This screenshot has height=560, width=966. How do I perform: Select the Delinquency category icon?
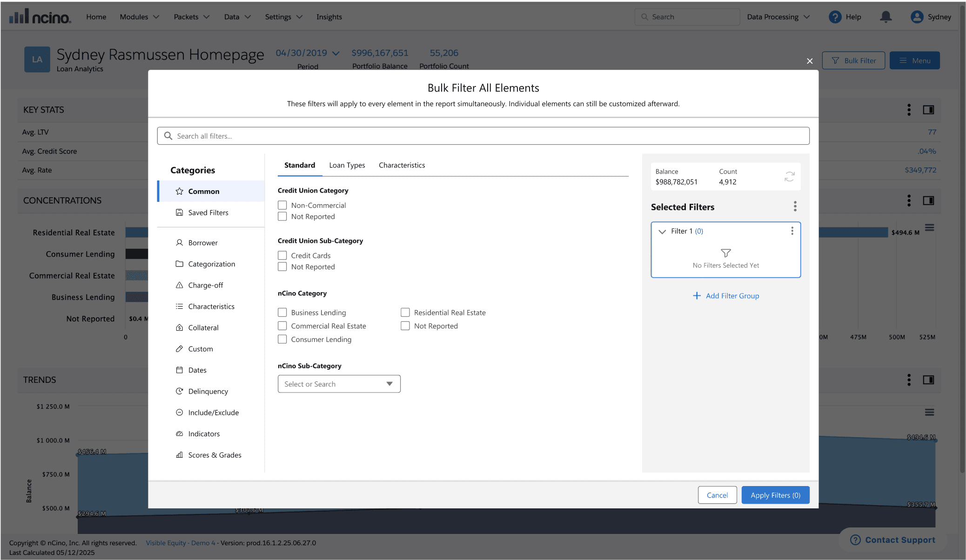point(179,391)
